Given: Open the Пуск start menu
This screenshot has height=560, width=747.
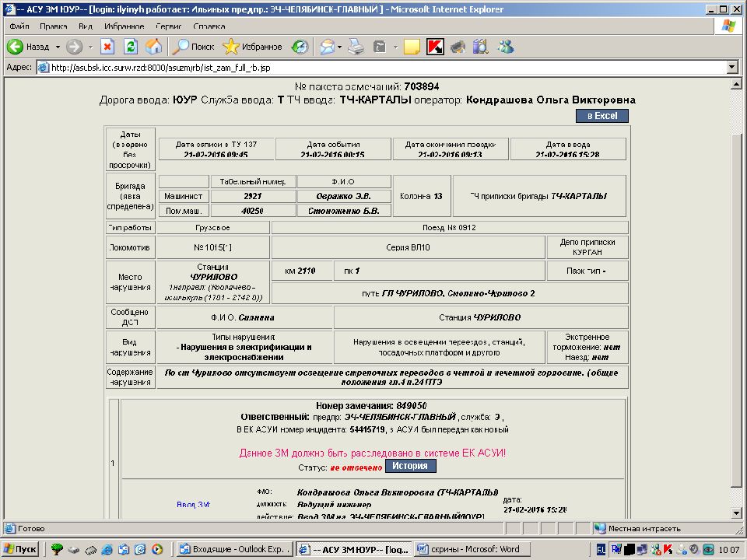Looking at the screenshot, I should 20,549.
